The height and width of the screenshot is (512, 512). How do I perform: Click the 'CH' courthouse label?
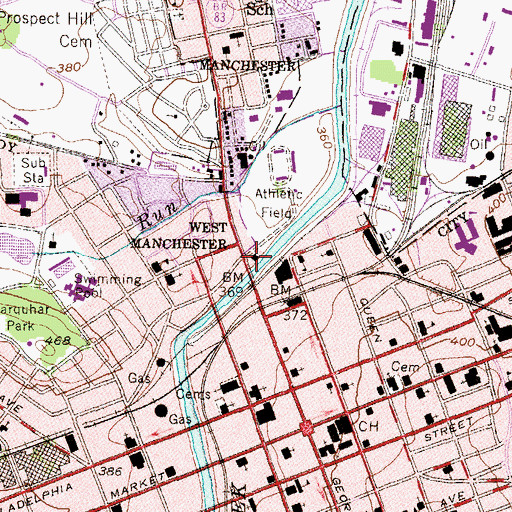(x=368, y=426)
